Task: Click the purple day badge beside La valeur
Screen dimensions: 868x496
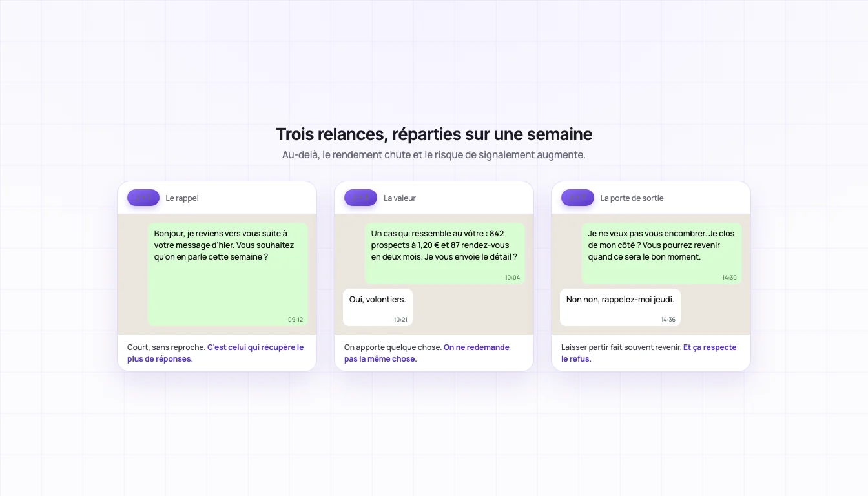Action: 360,198
